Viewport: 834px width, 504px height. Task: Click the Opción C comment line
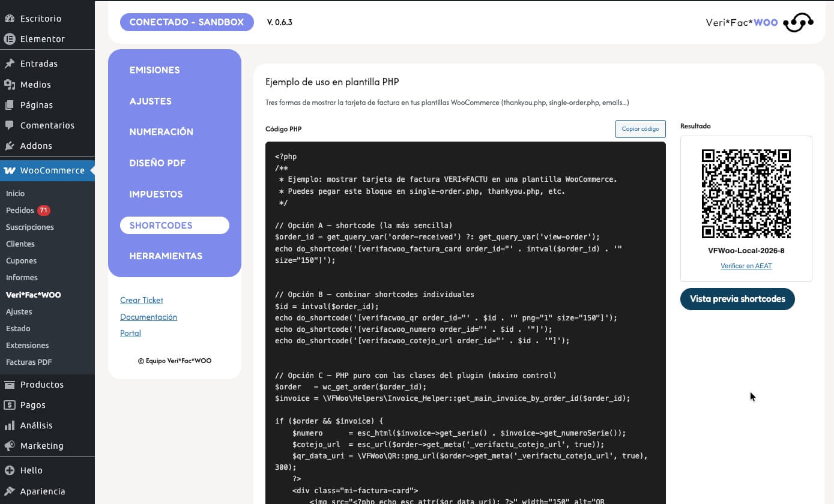pos(415,376)
